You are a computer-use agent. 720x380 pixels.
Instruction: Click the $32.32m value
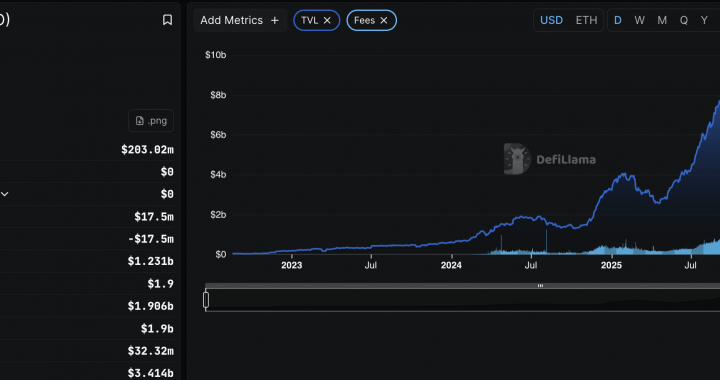[x=151, y=351]
